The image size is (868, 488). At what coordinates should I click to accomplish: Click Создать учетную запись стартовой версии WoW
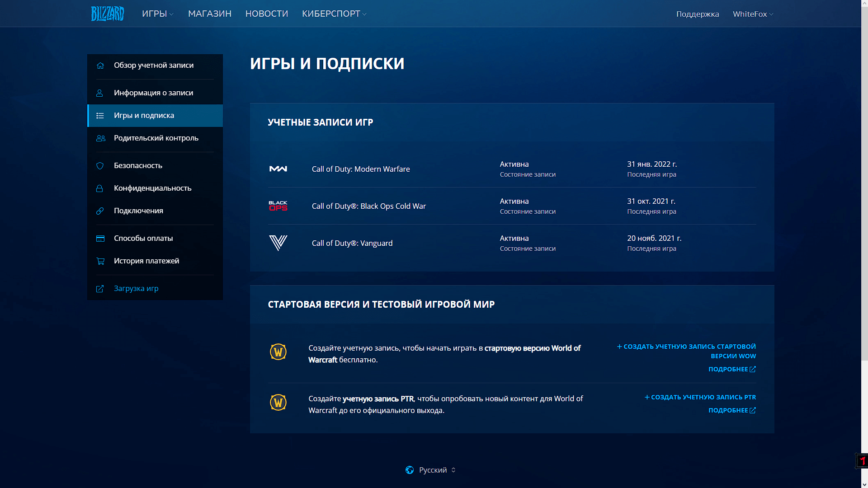coord(686,352)
